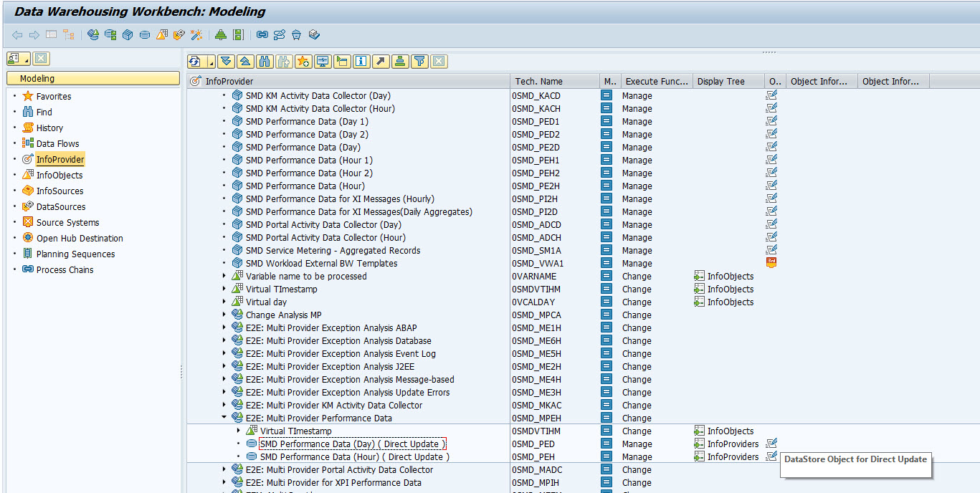The image size is (980, 493).
Task: Expand E2E: Multi Provider Exception Analysis J2EE
Action: (224, 366)
